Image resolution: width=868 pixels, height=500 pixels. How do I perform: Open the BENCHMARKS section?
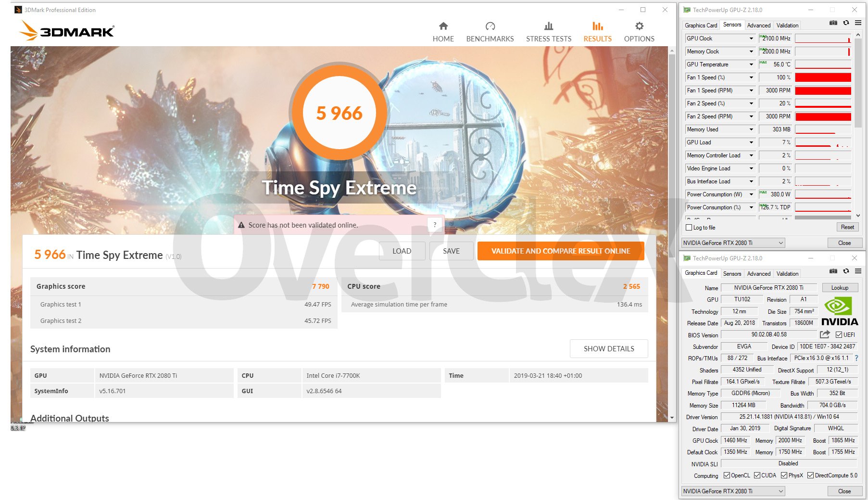pos(490,32)
